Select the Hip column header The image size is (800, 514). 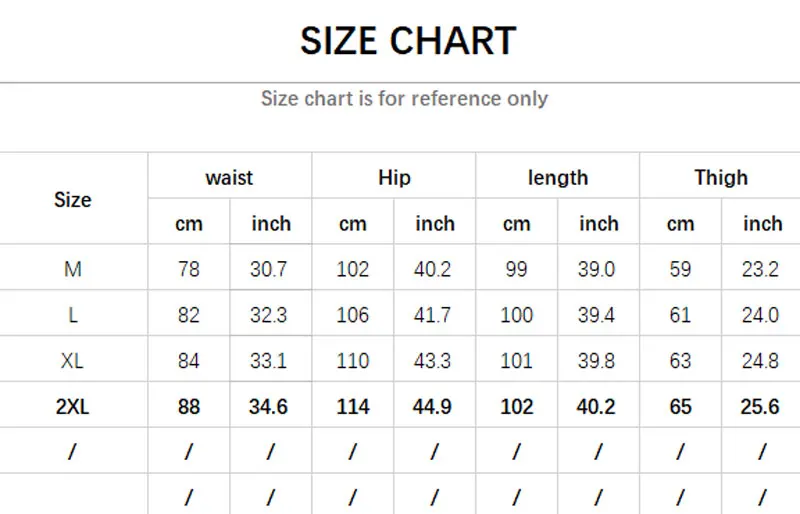pos(394,178)
